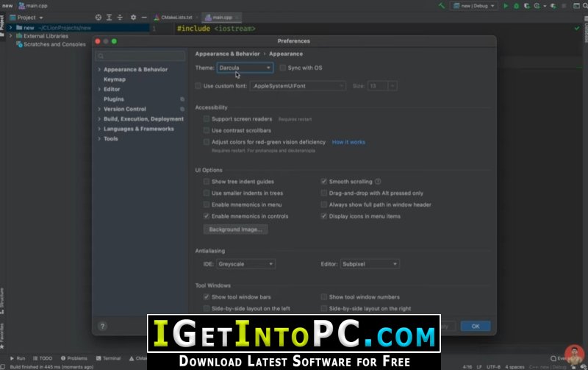Enable Show tree indent guides
The width and height of the screenshot is (588, 370).
point(207,182)
